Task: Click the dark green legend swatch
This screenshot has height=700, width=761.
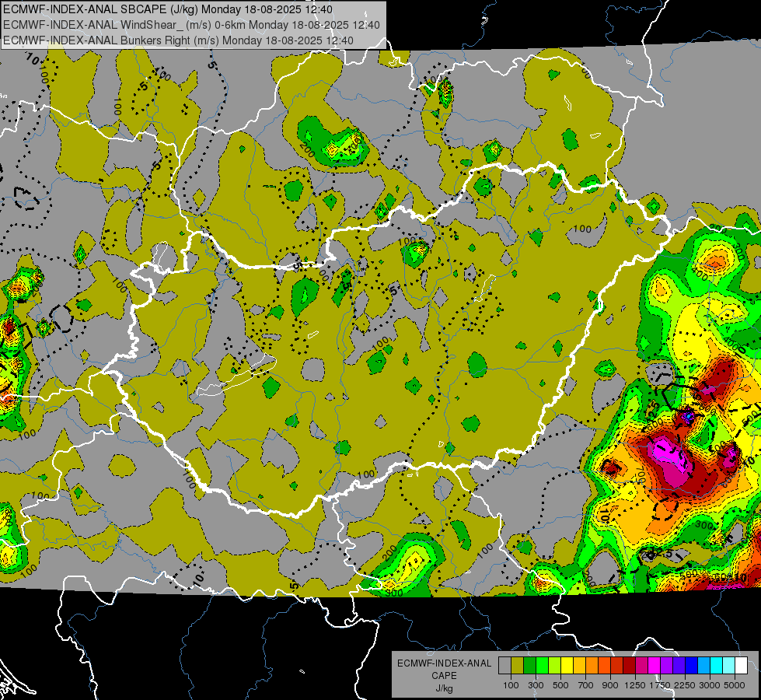Action: pyautogui.click(x=529, y=665)
